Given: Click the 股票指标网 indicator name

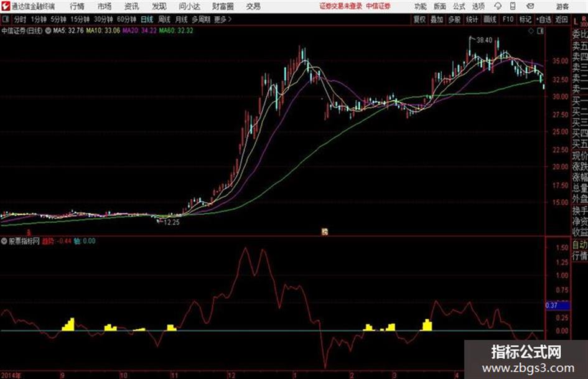Looking at the screenshot, I should 24,241.
